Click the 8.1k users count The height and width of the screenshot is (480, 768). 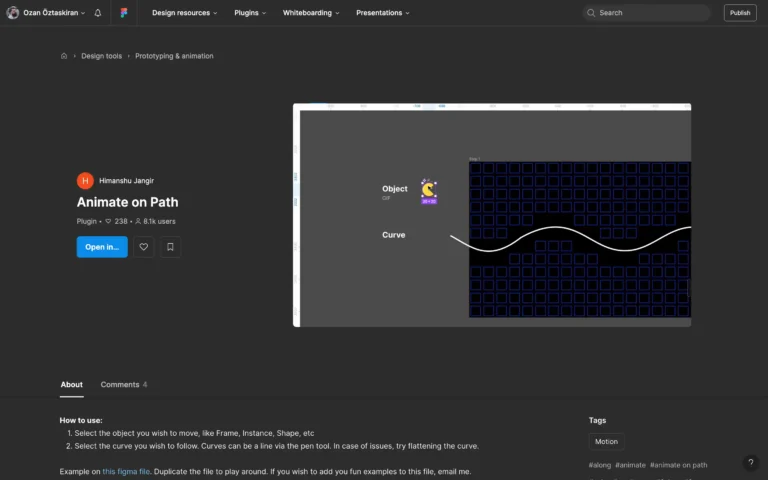tap(155, 221)
